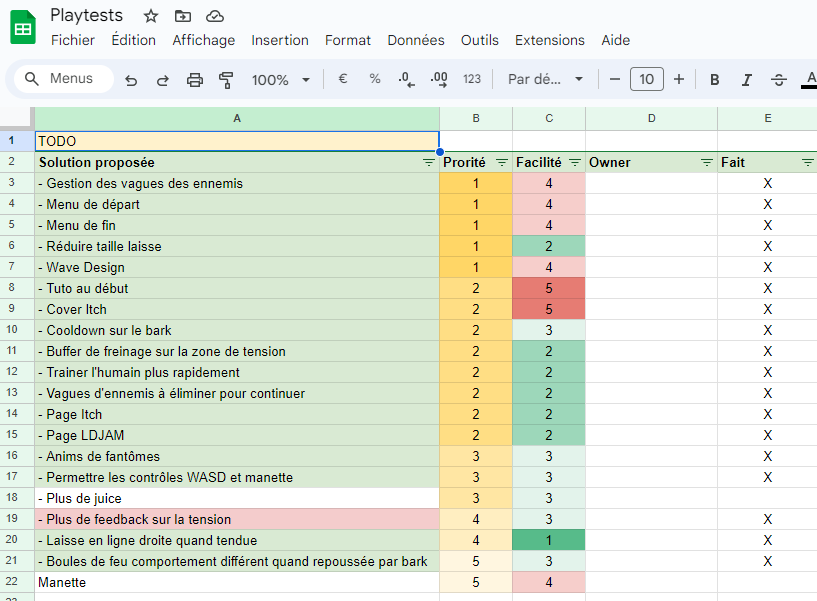Open the Fichier menu
Image resolution: width=817 pixels, height=601 pixels.
[x=73, y=40]
